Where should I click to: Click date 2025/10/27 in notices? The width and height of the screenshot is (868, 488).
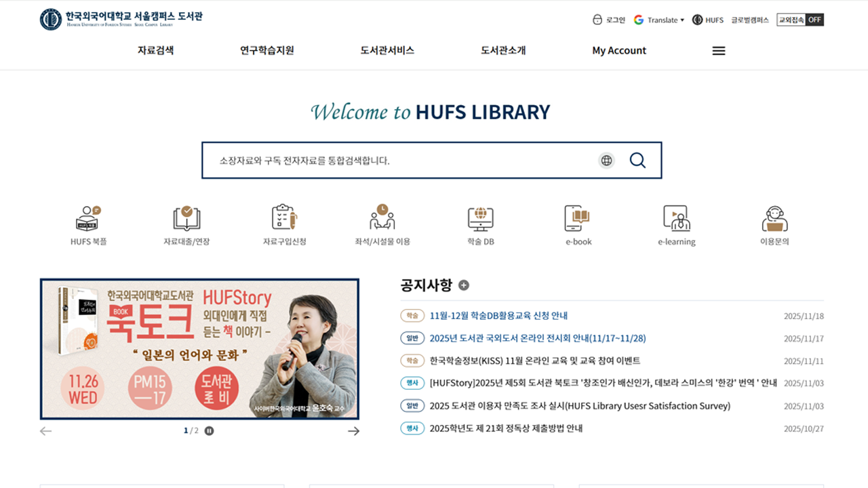click(804, 429)
